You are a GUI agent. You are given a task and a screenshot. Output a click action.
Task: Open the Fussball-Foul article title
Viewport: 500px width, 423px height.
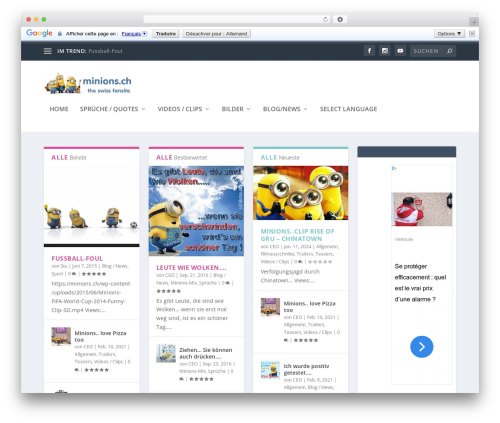[x=77, y=258]
